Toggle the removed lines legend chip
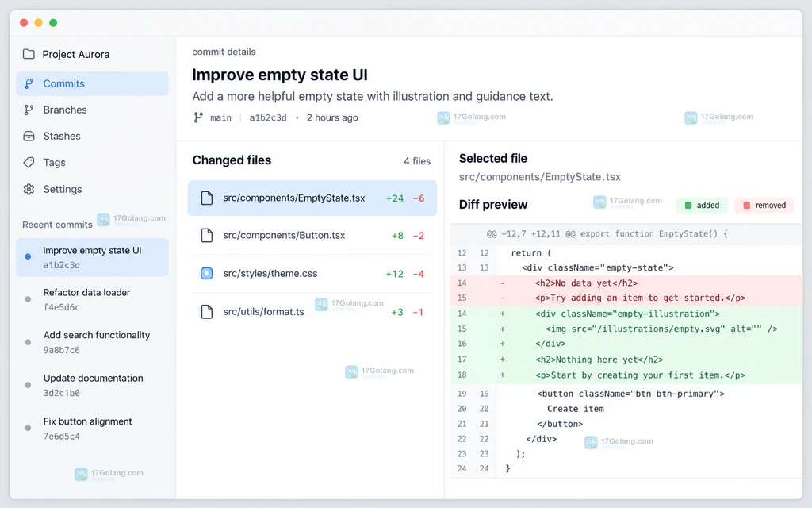 (764, 206)
